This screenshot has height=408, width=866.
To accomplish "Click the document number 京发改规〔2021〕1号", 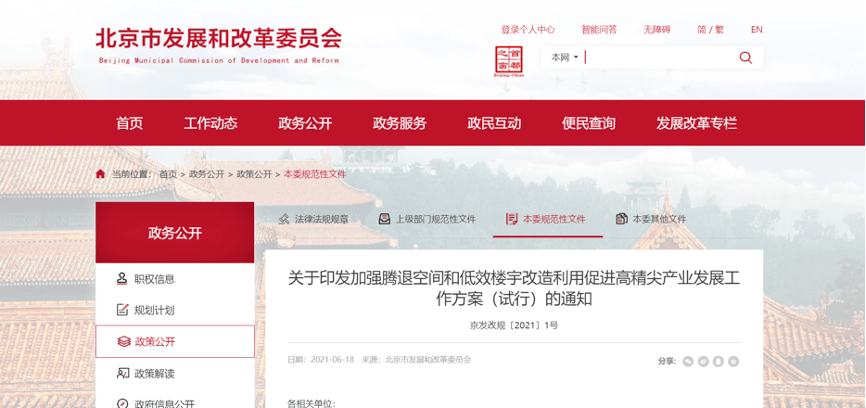I will tap(514, 325).
